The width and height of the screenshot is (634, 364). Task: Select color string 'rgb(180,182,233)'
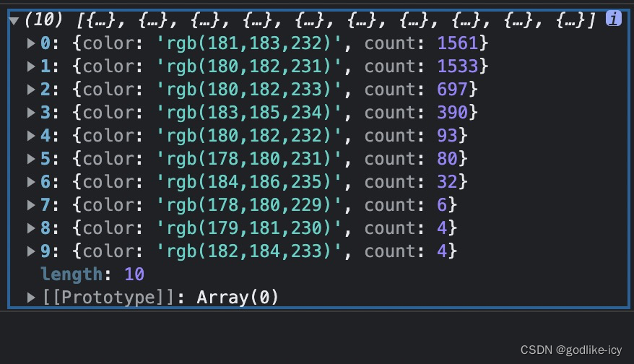pyautogui.click(x=248, y=90)
